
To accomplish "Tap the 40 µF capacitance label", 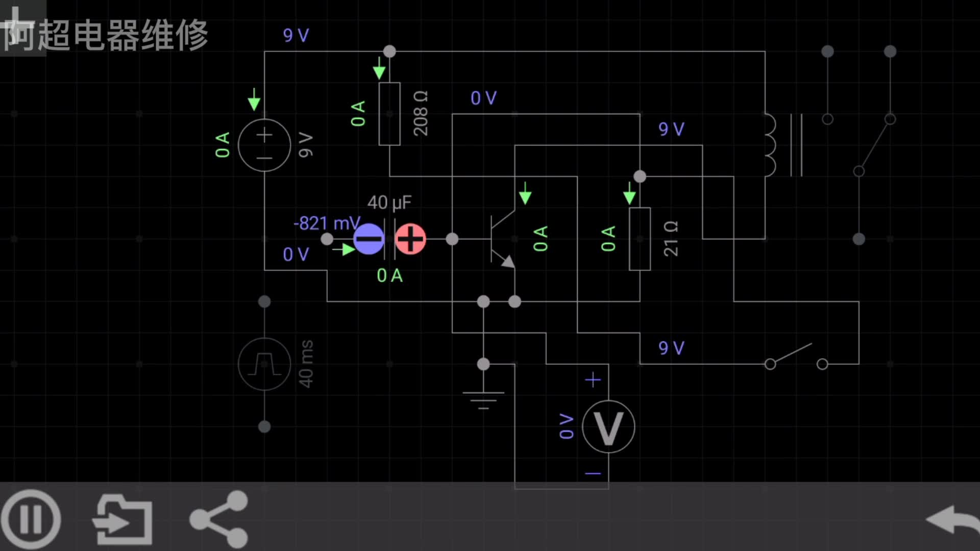I will click(389, 203).
